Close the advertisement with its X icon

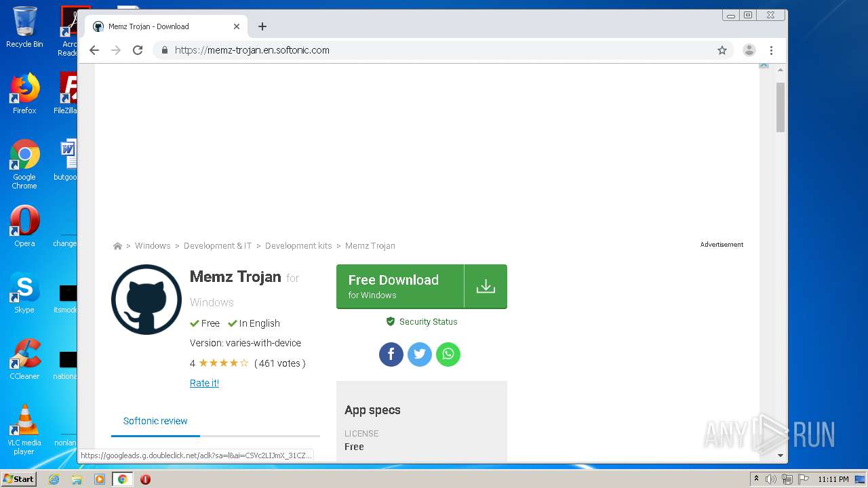pyautogui.click(x=764, y=64)
